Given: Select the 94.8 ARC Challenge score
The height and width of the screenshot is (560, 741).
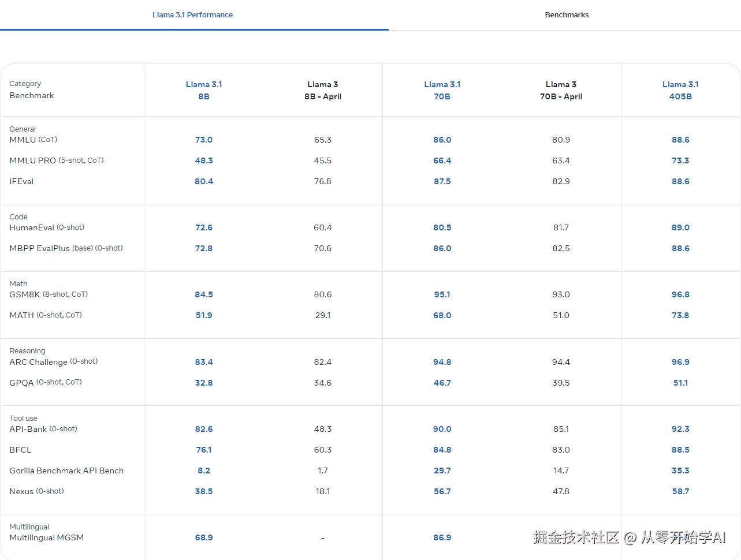Looking at the screenshot, I should pyautogui.click(x=442, y=362).
